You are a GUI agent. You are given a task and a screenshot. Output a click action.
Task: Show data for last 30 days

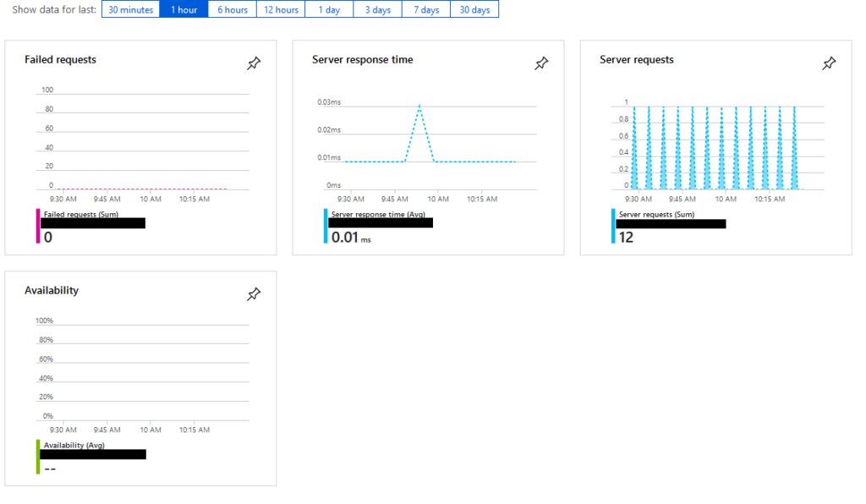click(x=475, y=9)
